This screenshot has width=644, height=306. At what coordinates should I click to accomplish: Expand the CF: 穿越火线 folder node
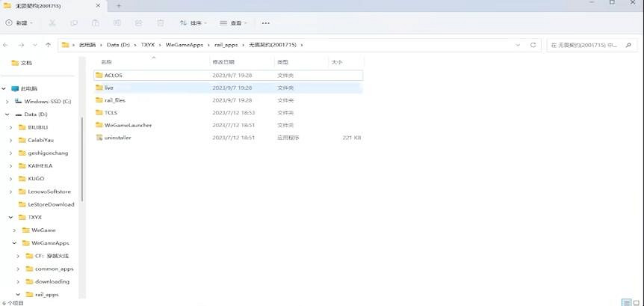[18, 256]
